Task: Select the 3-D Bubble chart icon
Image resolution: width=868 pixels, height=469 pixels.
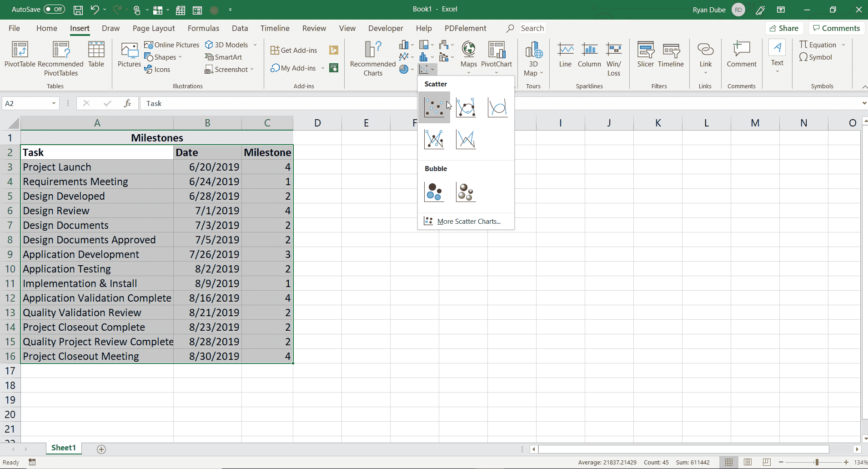Action: click(x=466, y=192)
